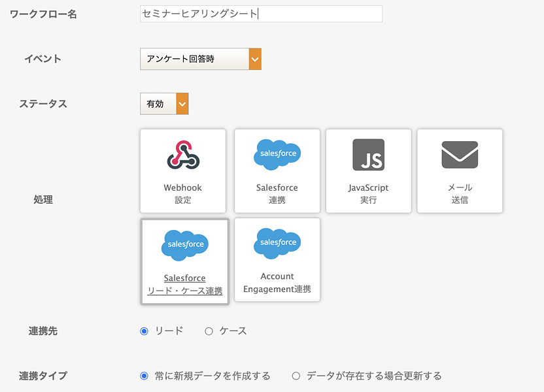Screen dimensions: 544x392
Task: Choose データが存在する場合更新する option
Action: click(296, 376)
